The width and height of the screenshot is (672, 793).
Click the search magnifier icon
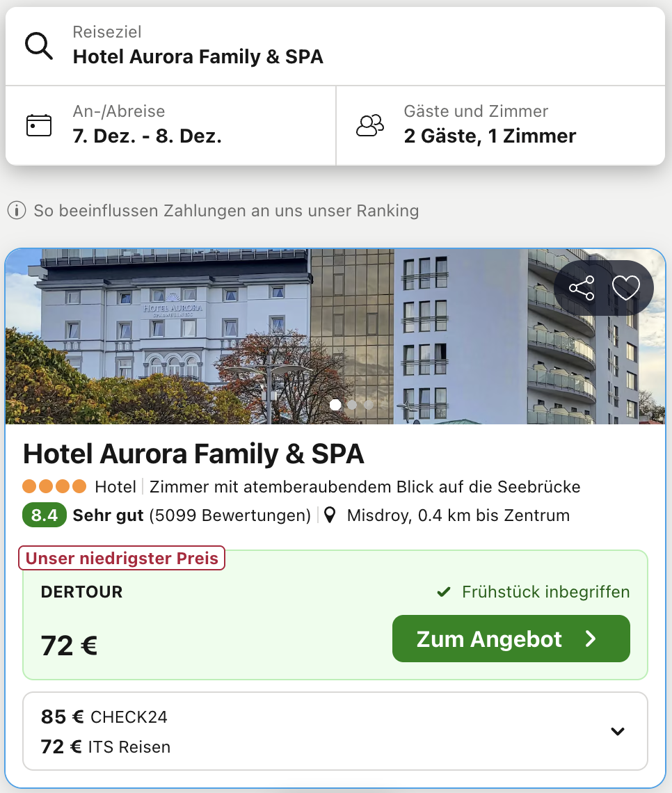(39, 46)
